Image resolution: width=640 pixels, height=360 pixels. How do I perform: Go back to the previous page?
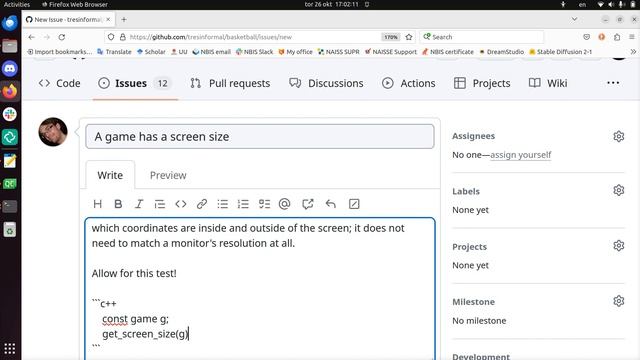tap(31, 37)
